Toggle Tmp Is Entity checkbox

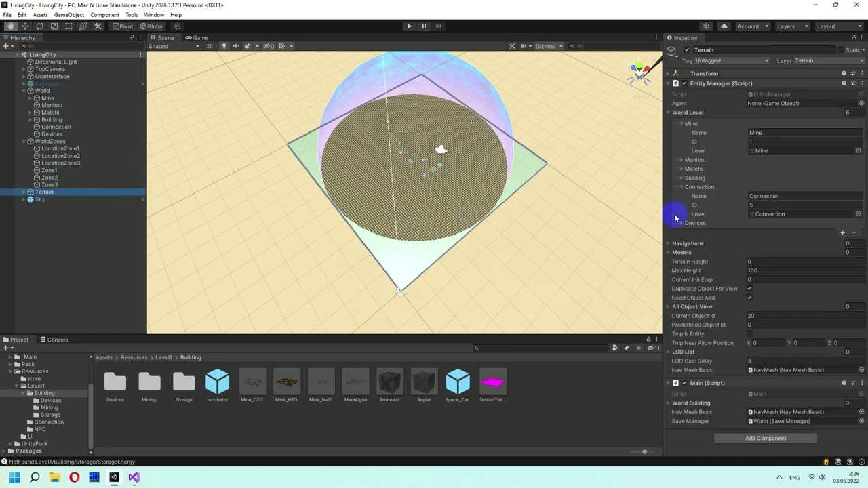tap(749, 333)
